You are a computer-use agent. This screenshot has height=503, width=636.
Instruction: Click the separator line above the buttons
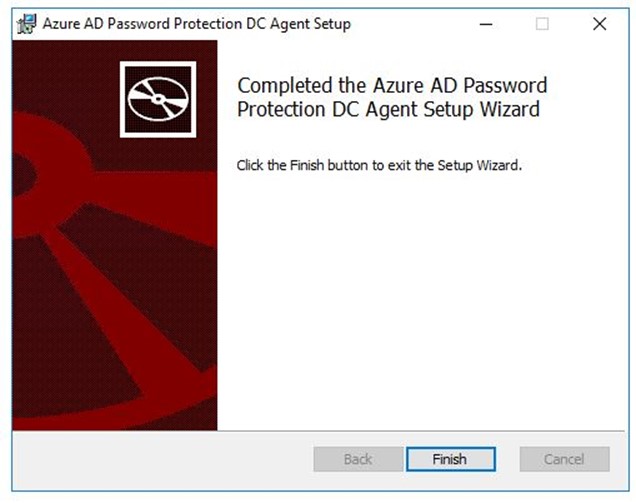(x=318, y=431)
